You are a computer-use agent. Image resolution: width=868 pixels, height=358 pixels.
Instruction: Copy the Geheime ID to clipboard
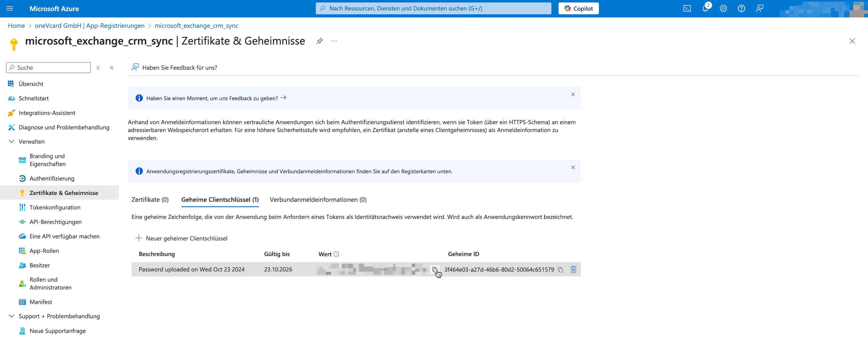click(x=560, y=270)
